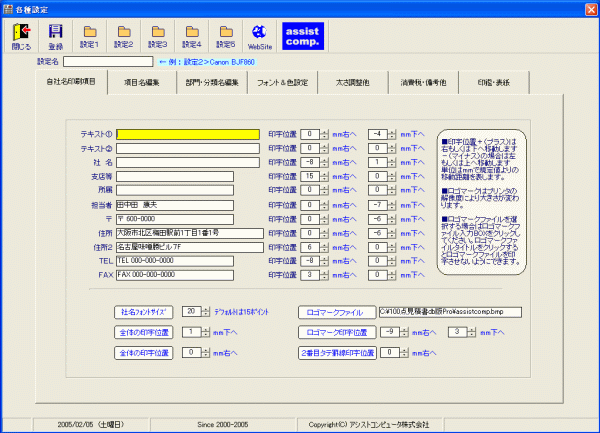Click the Since 2000-2005 status text
Viewport: 600px width, 433px height.
click(x=223, y=425)
